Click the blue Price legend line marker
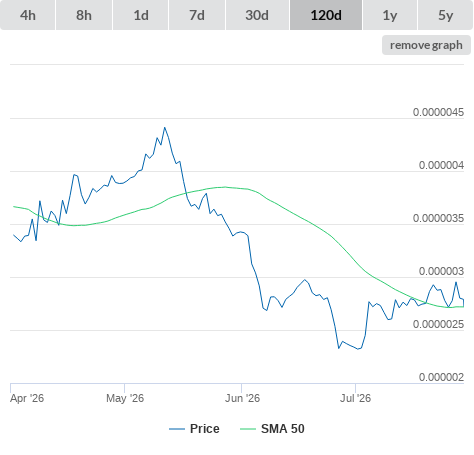Viewport: 474px width, 455px height. click(x=177, y=429)
